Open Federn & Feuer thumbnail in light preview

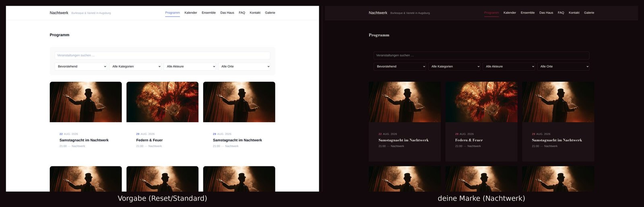coord(162,102)
